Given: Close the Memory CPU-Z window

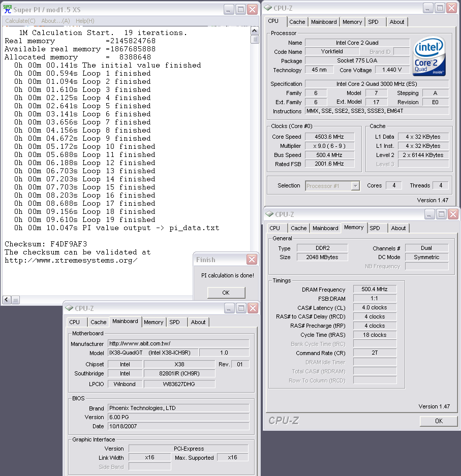Looking at the screenshot, I should (x=453, y=214).
